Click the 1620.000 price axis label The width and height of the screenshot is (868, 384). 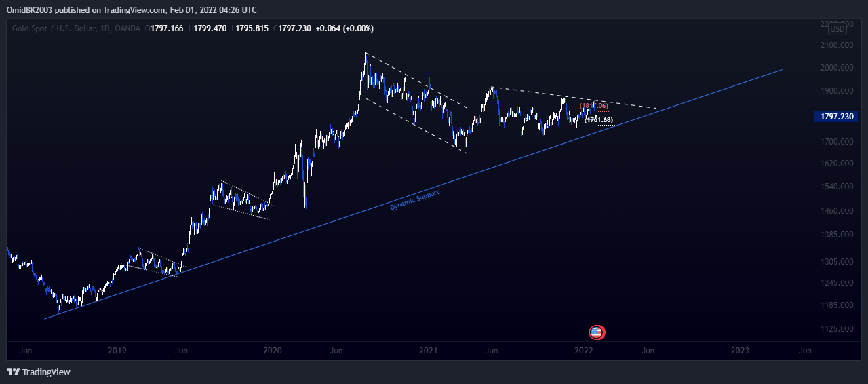pos(835,164)
